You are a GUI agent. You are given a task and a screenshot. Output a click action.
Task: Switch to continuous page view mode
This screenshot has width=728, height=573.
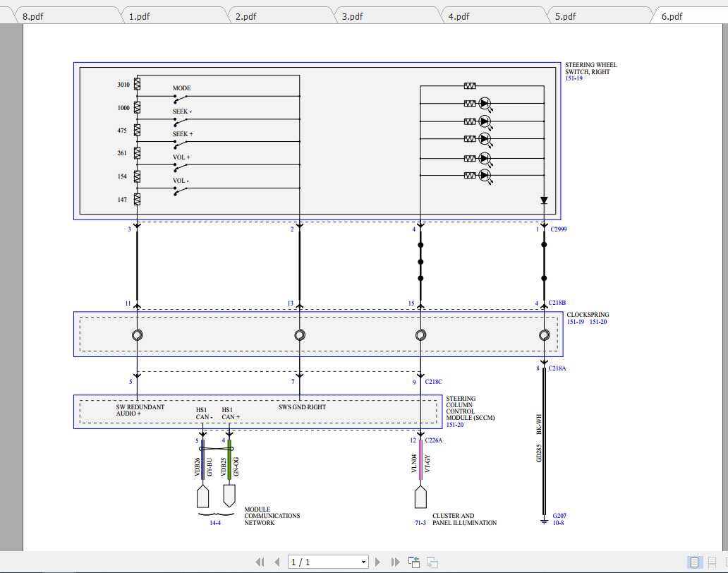(712, 562)
